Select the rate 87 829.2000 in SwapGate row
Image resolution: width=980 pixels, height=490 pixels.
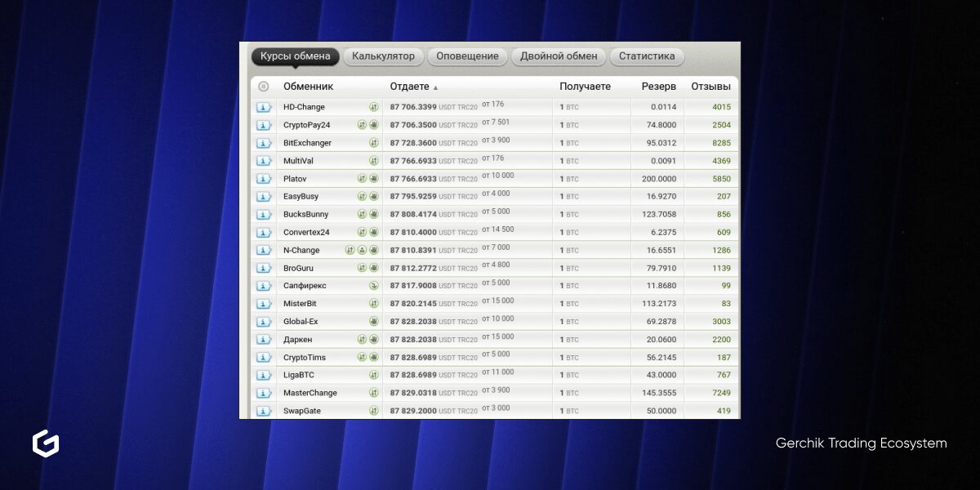click(x=413, y=412)
